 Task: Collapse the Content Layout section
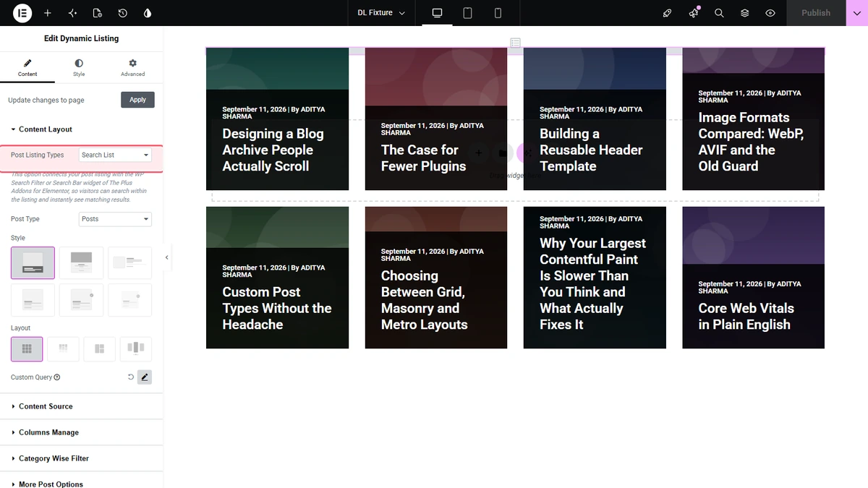point(82,129)
